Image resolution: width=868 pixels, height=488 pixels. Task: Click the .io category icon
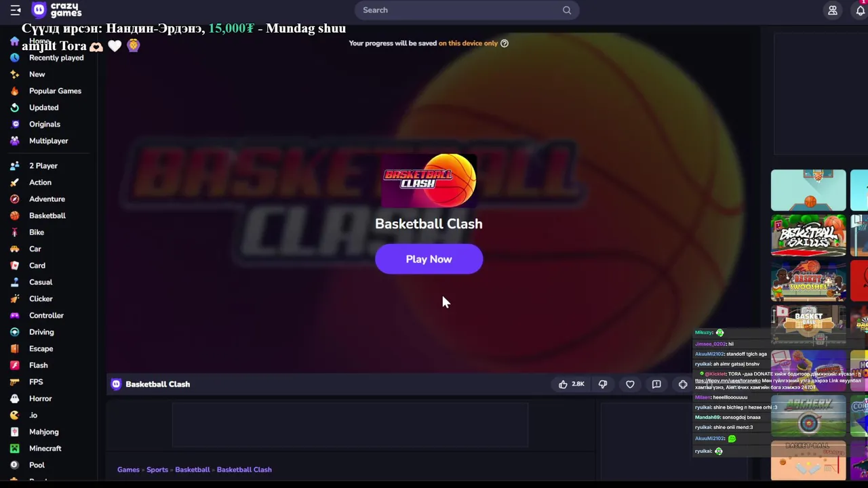14,415
